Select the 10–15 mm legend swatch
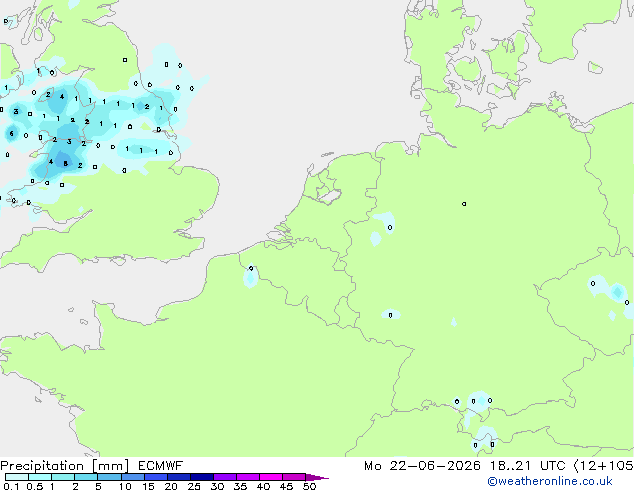Screen dimensions: 634x490 click(x=133, y=477)
